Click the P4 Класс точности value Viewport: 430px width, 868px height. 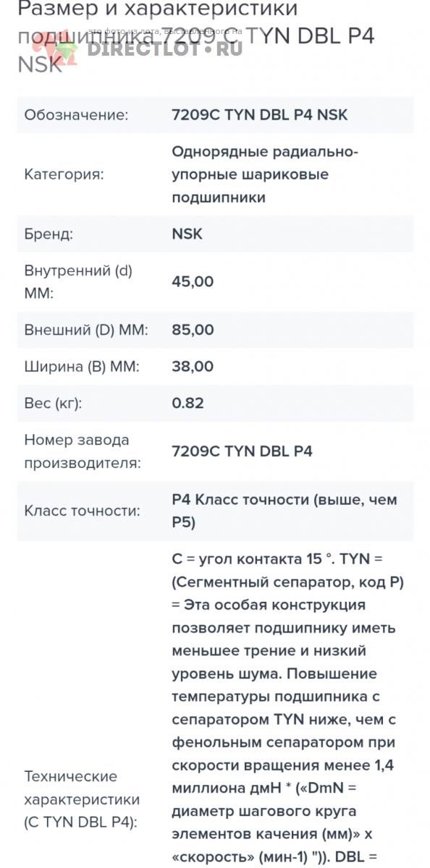tap(284, 511)
